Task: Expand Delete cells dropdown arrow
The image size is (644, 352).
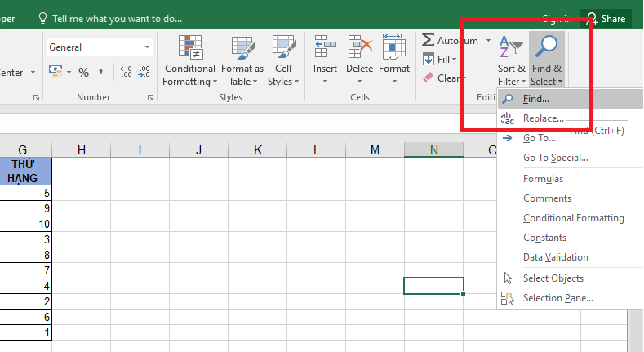Action: click(359, 82)
